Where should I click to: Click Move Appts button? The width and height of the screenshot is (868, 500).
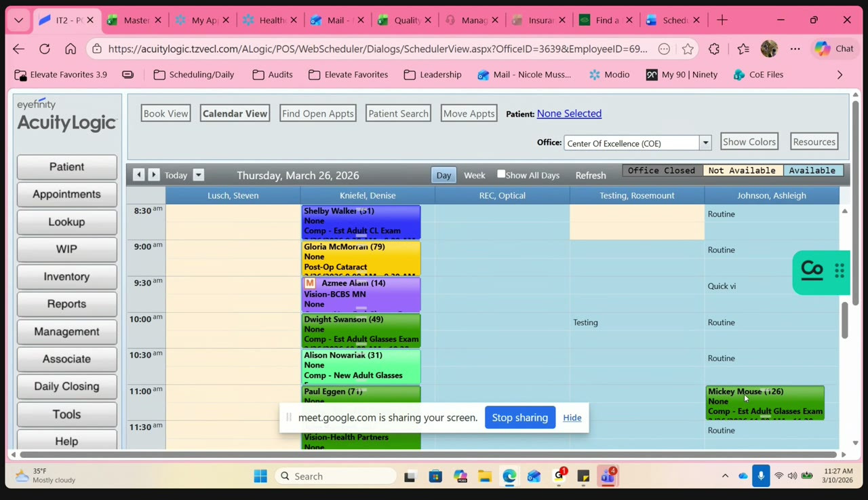pos(469,113)
